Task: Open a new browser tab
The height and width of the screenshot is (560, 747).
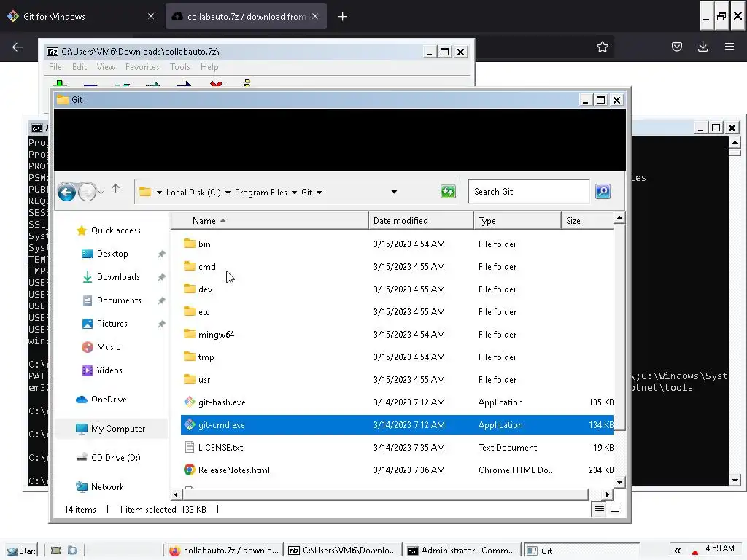Action: pyautogui.click(x=343, y=17)
